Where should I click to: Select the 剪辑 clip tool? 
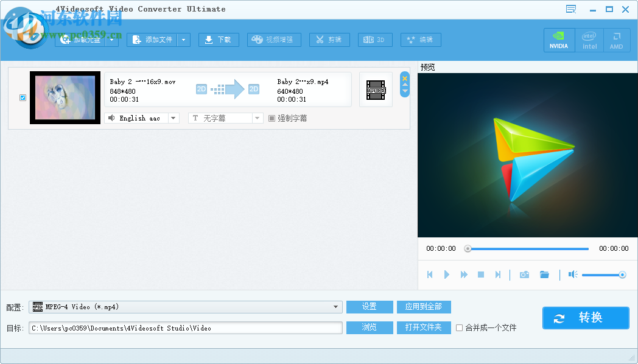click(329, 40)
